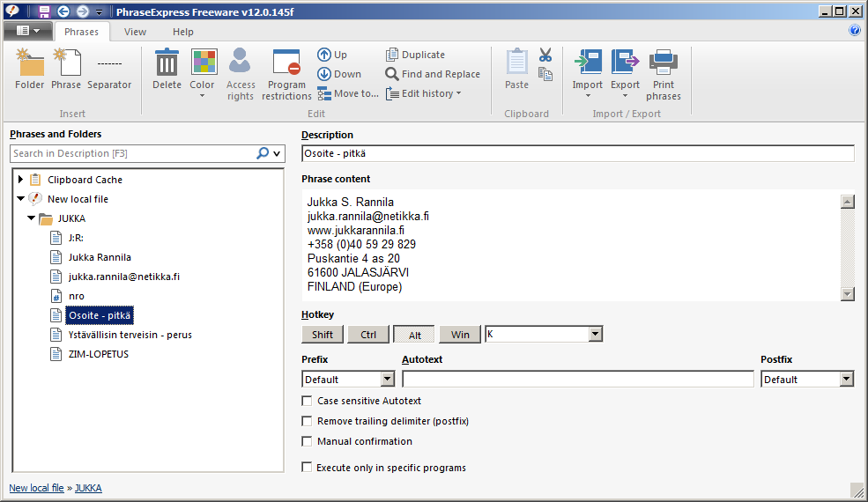This screenshot has width=868, height=502.
Task: Collapse the New local file node
Action: pos(20,198)
